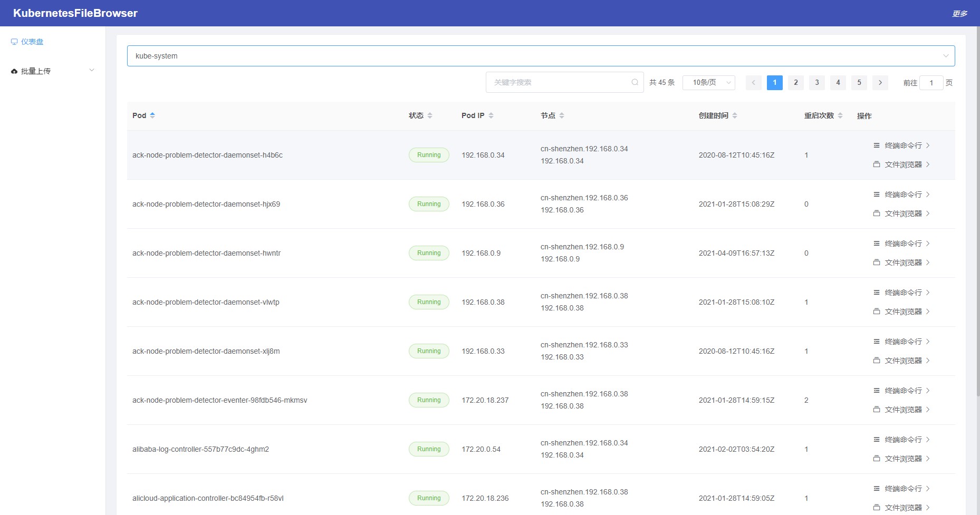Sort table by Pod IP column
Screen dimensions: 980x515
tap(491, 115)
